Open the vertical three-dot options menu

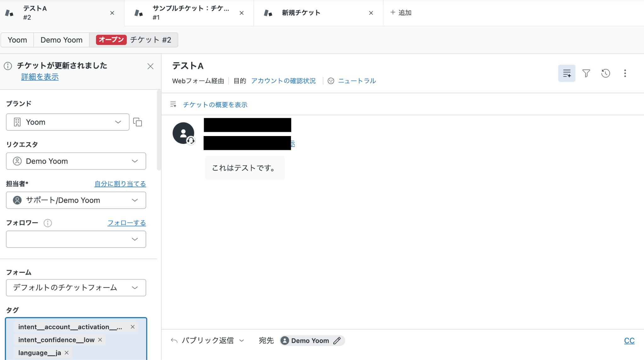click(625, 73)
